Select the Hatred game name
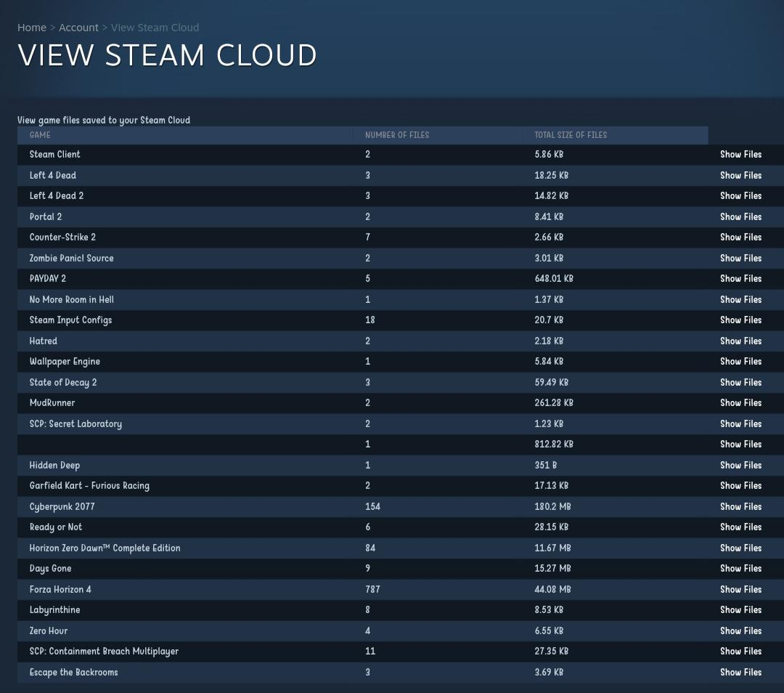 tap(43, 341)
